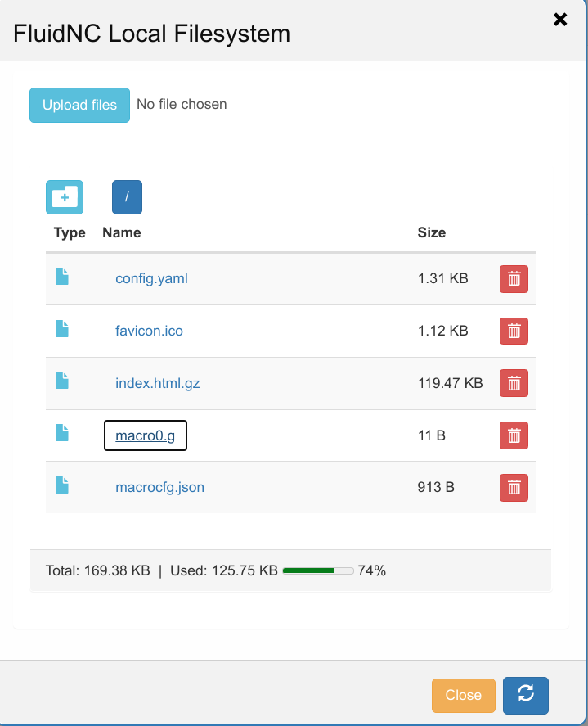Click the Upload files button

[x=79, y=105]
